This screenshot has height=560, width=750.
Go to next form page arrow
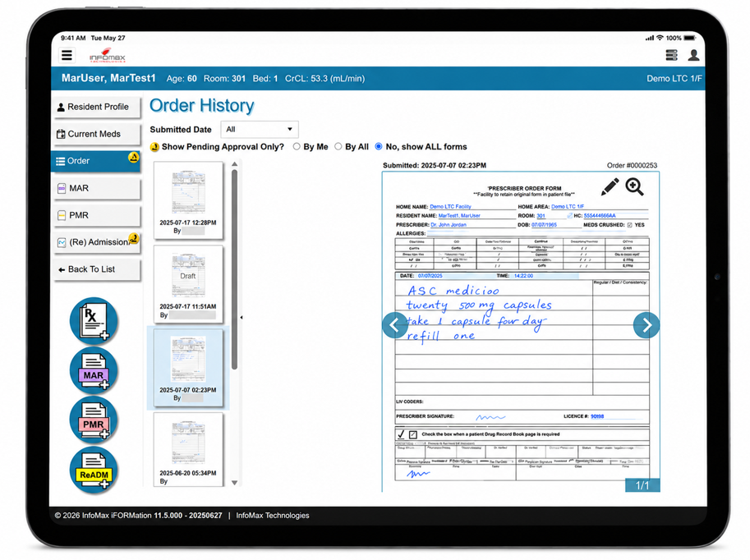pos(646,325)
